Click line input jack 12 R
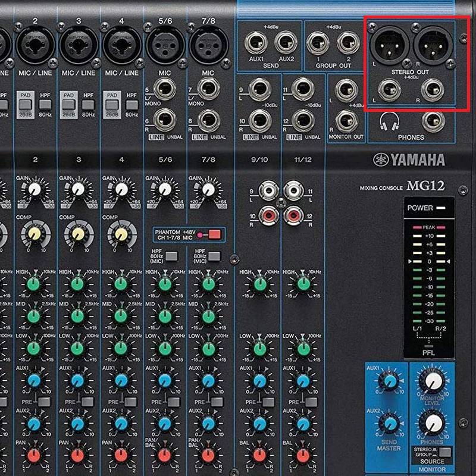 303,121
